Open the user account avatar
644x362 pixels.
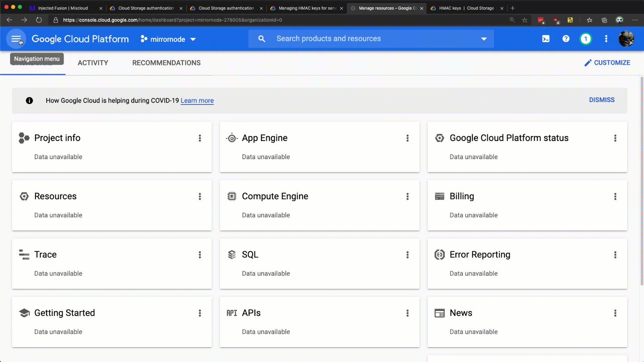tap(626, 39)
